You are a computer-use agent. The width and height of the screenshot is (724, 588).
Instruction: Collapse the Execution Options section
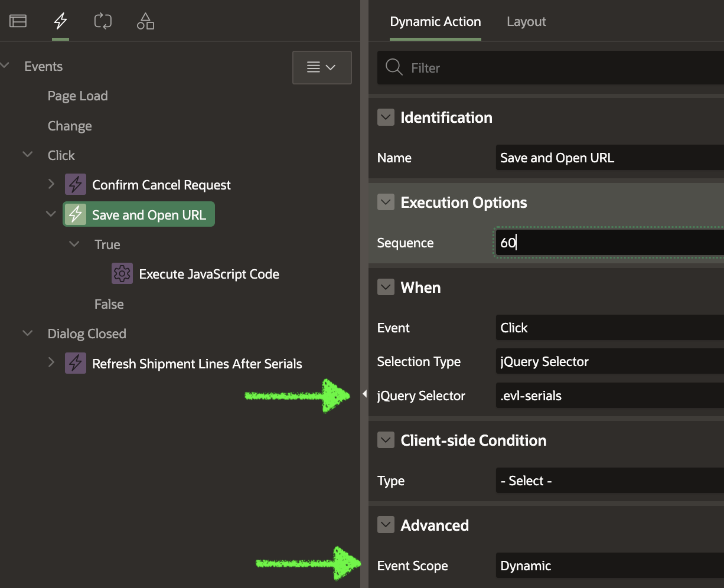386,202
